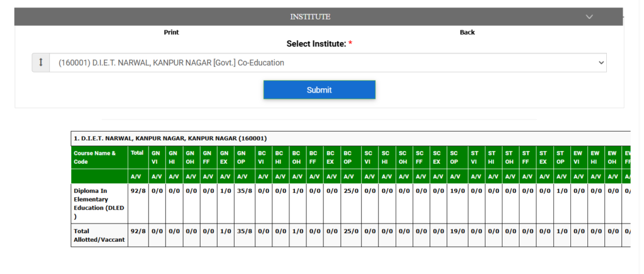Viewport: 644px width, 274px height.
Task: Click the D.I.E.T. NARWAL table title row
Action: point(170,138)
